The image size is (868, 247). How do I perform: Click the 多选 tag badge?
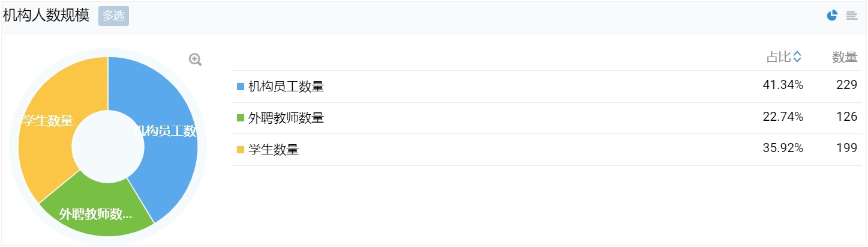tap(113, 16)
